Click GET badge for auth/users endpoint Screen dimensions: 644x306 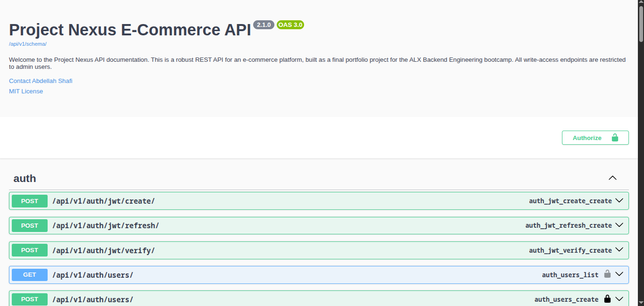(30, 275)
